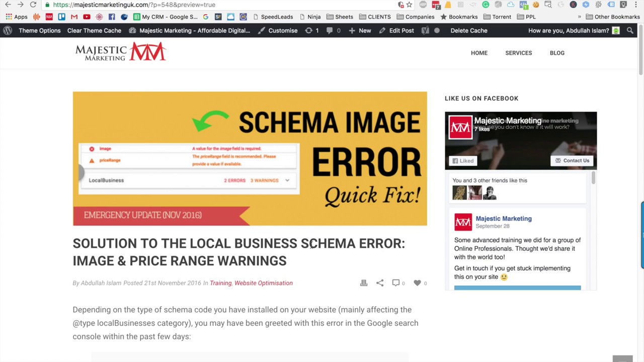Go back with the browser back arrow
Image resolution: width=644 pixels, height=362 pixels.
pos(8,5)
